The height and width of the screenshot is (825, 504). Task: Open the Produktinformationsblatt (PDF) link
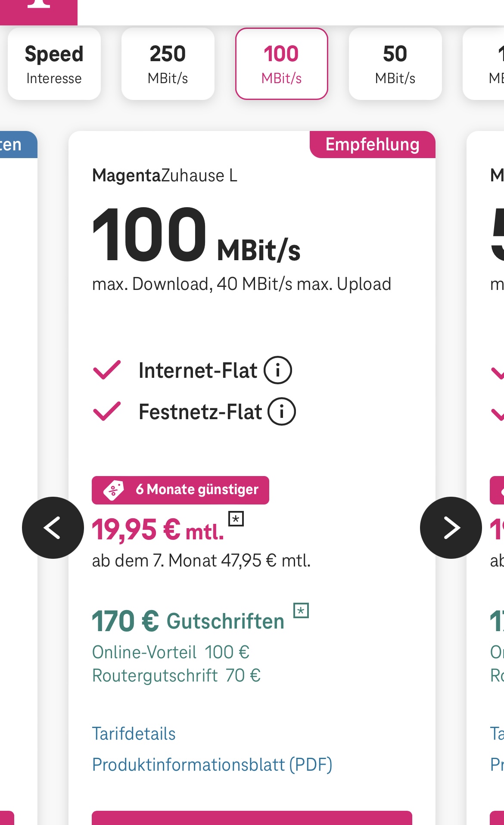[212, 765]
